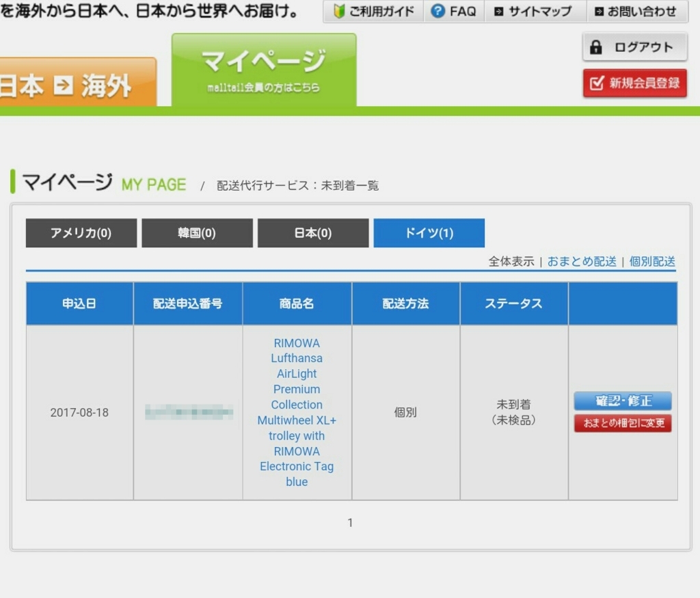Select the マイページ green tab
The image size is (700, 598).
point(264,70)
